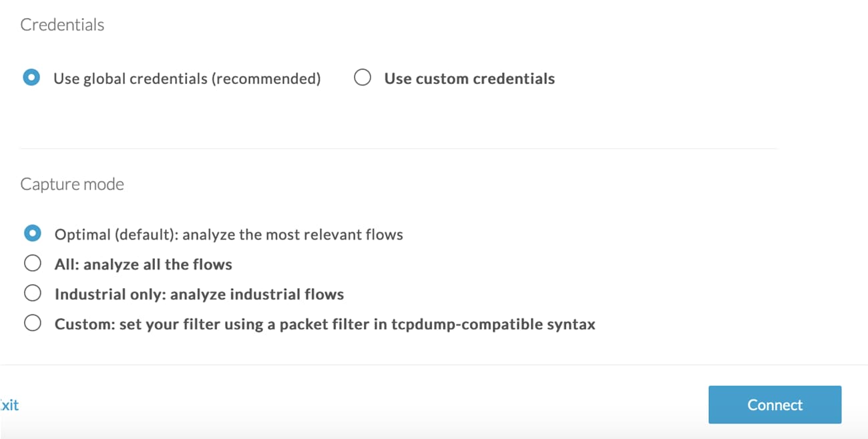Select the Use global credentials radio button
Image resolution: width=868 pixels, height=439 pixels.
pos(31,78)
